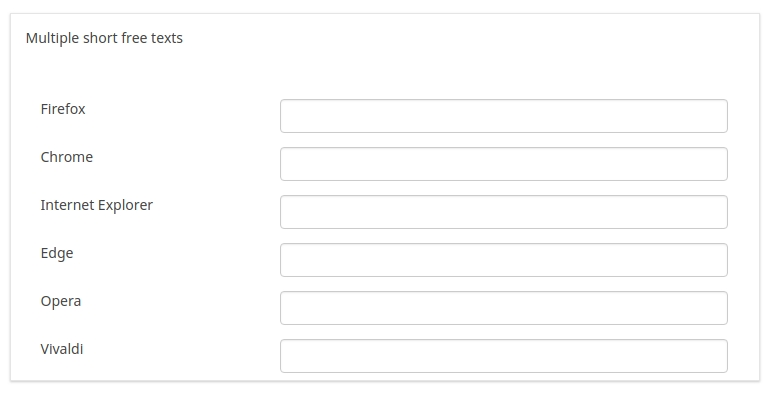
Task: Select the Internet Explorer label
Action: click(97, 205)
